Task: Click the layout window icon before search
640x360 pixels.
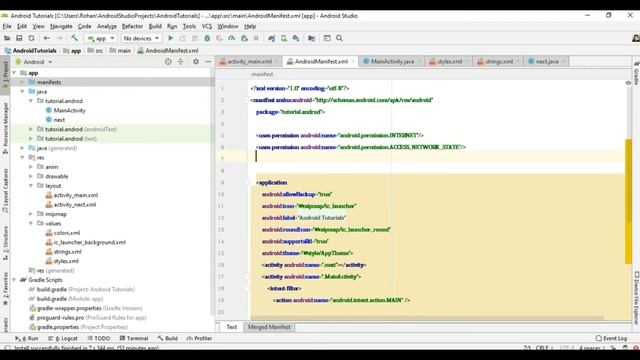Action: [x=327, y=38]
